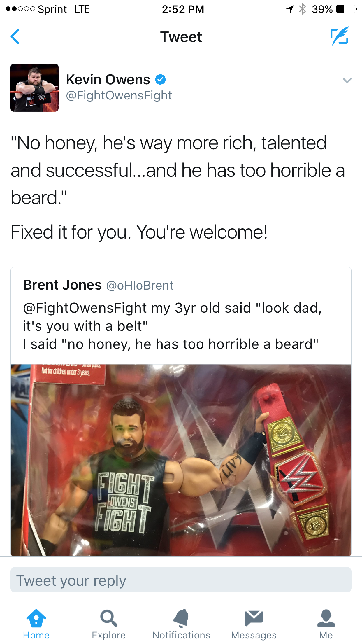
Task: Open @oHIoBrent handle in quoted tweet
Action: (x=140, y=286)
